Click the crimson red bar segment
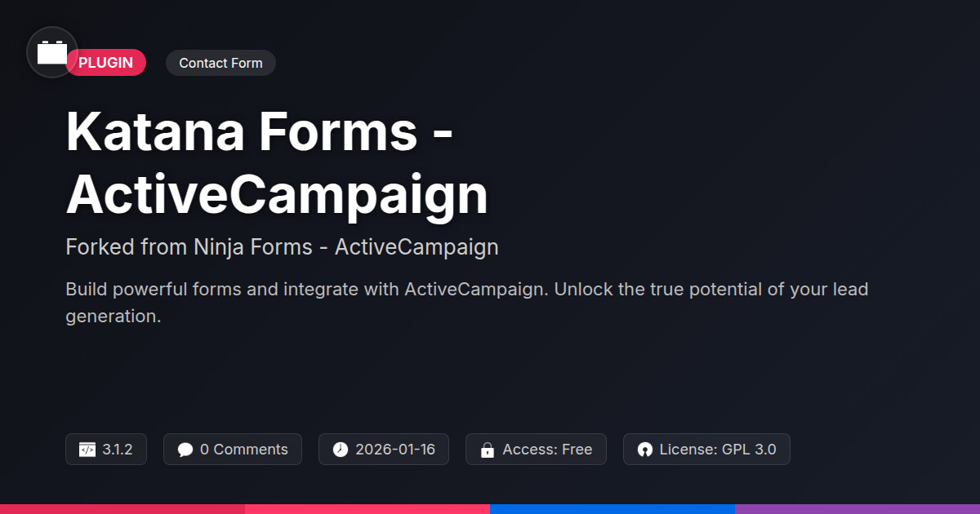This screenshot has width=980, height=514. click(122, 509)
